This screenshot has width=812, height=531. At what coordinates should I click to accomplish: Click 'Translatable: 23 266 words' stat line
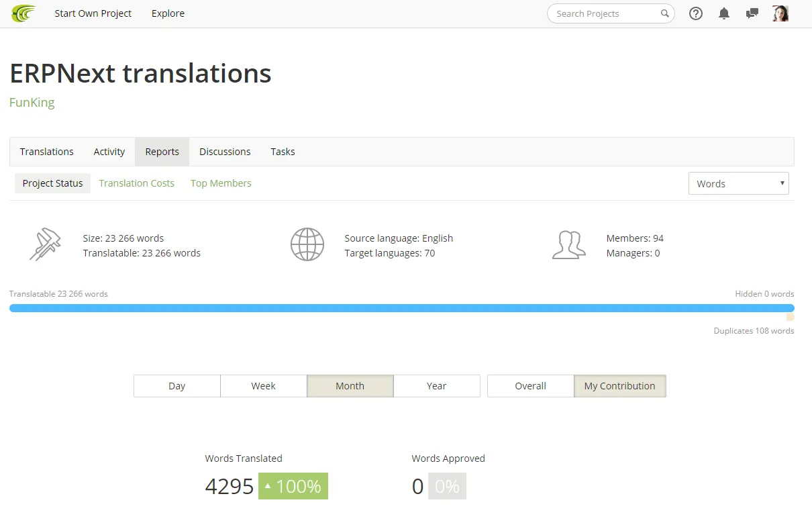[x=142, y=253]
